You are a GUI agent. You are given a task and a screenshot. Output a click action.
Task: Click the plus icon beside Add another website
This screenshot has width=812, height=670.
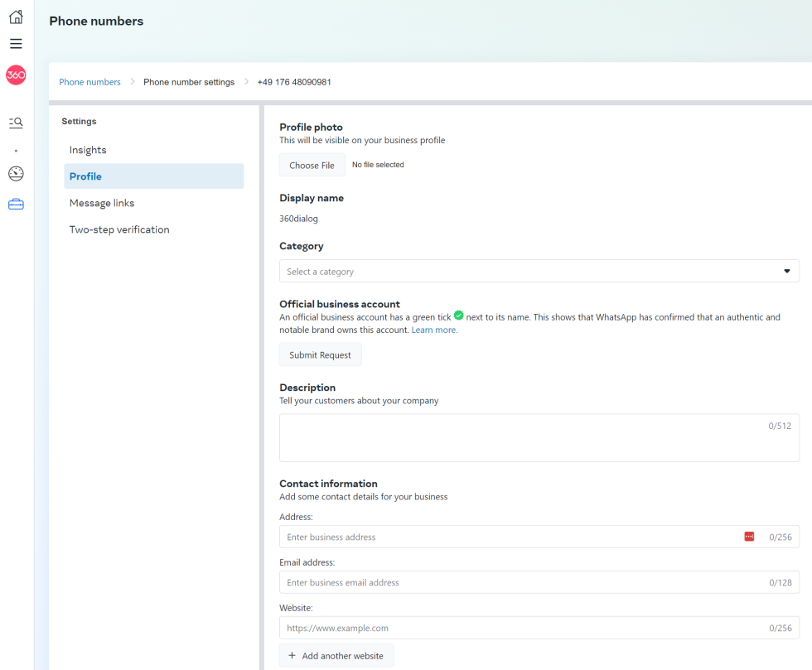[292, 656]
